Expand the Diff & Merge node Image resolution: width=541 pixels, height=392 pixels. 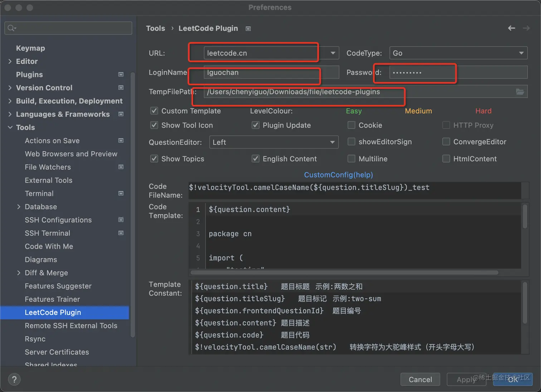tap(19, 273)
